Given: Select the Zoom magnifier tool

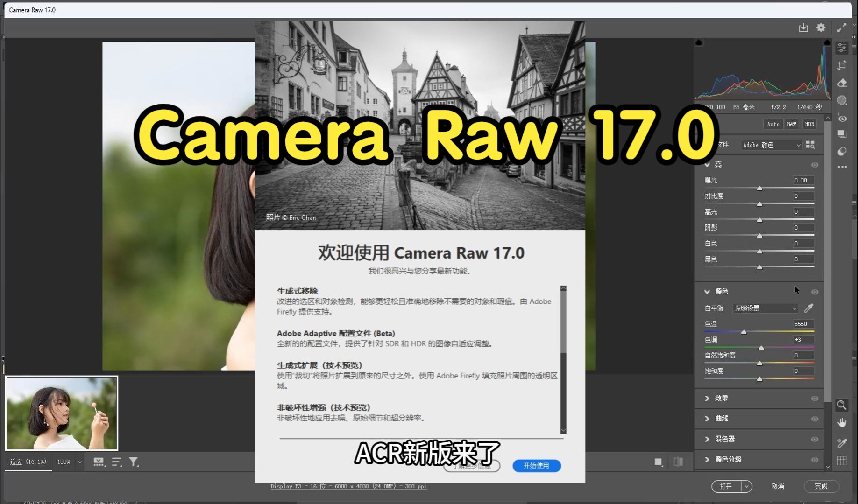Looking at the screenshot, I should point(842,405).
